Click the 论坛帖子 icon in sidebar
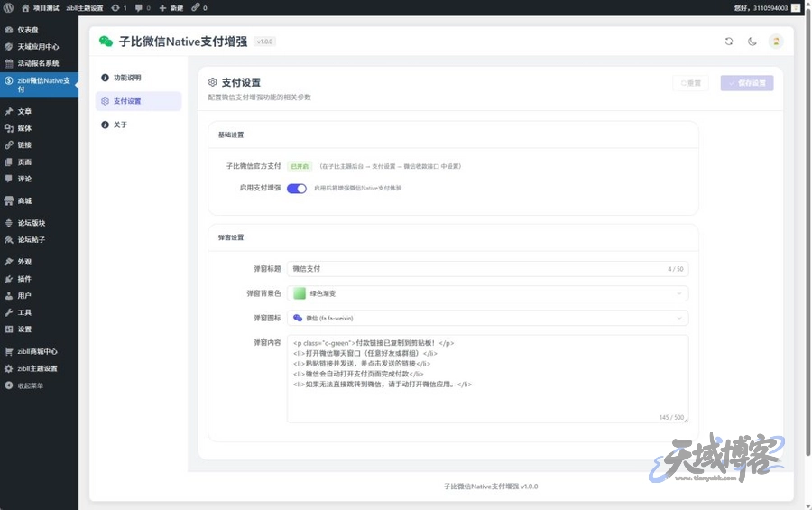The width and height of the screenshot is (812, 510). click(x=9, y=239)
